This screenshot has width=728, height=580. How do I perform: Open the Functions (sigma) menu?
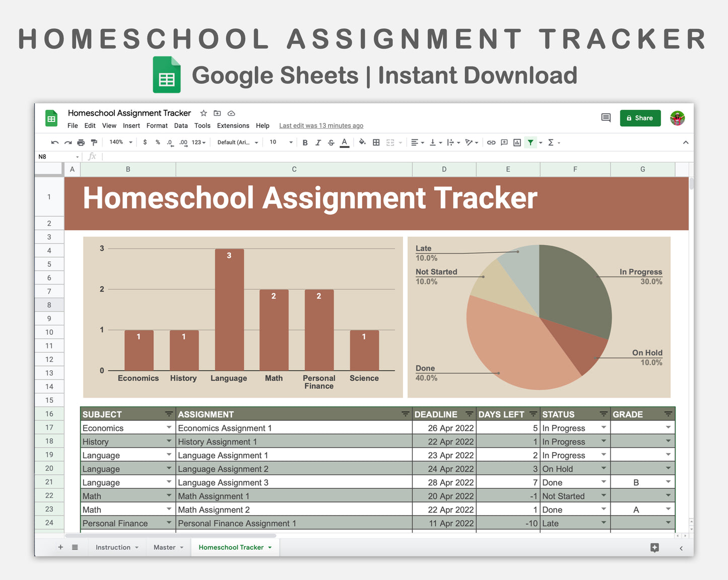(551, 142)
